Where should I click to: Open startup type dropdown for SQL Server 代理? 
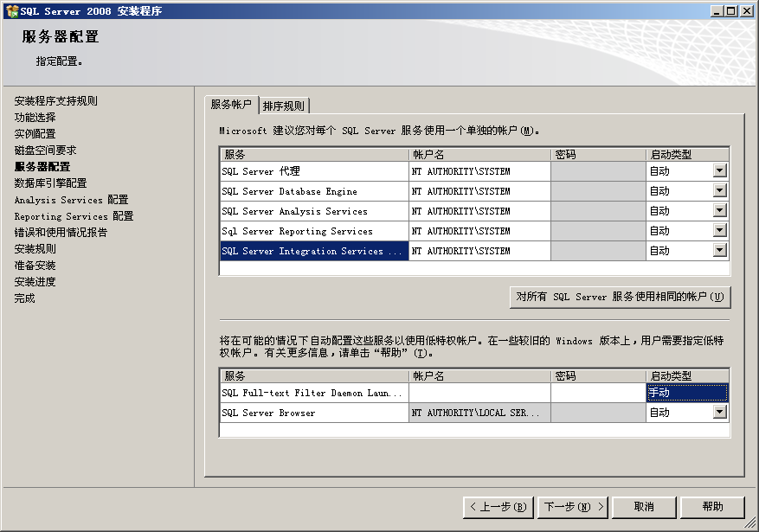pos(720,170)
